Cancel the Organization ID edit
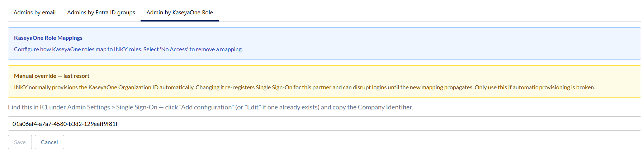Image resolution: width=644 pixels, height=151 pixels. click(x=49, y=142)
